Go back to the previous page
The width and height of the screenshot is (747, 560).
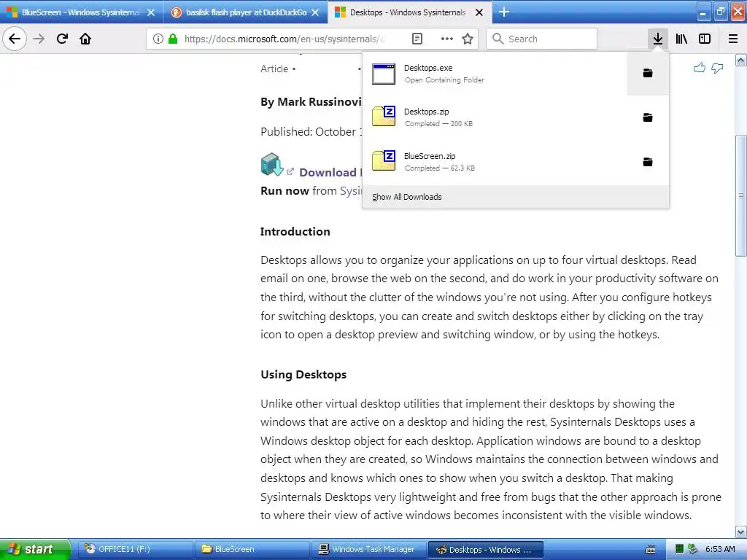15,39
